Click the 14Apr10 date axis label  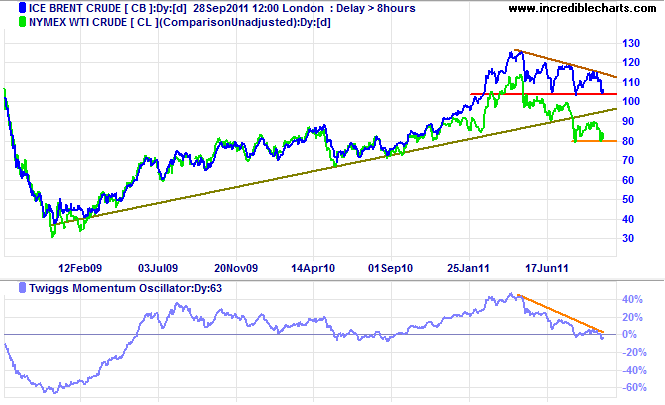point(313,268)
